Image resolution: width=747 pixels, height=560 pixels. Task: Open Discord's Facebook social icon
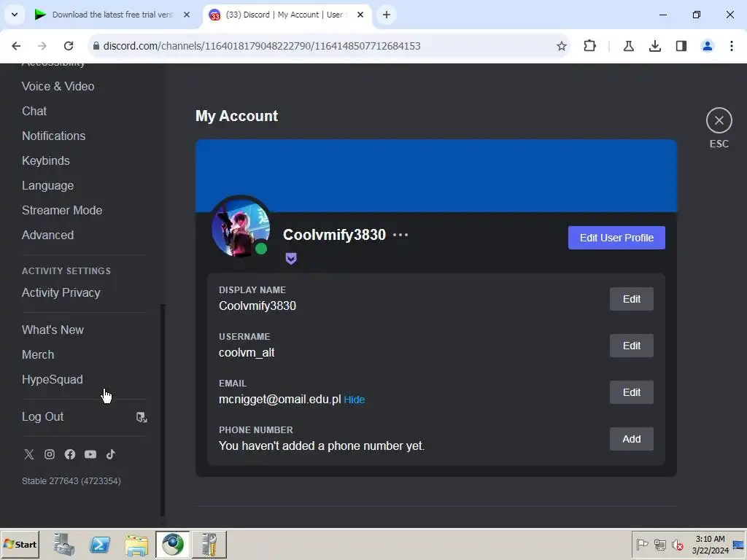click(x=70, y=454)
